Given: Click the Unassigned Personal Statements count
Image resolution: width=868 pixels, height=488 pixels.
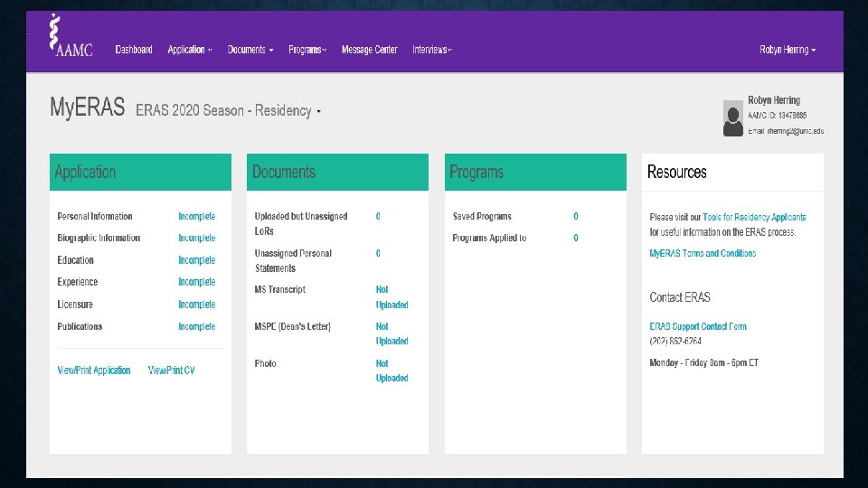Looking at the screenshot, I should coord(378,253).
